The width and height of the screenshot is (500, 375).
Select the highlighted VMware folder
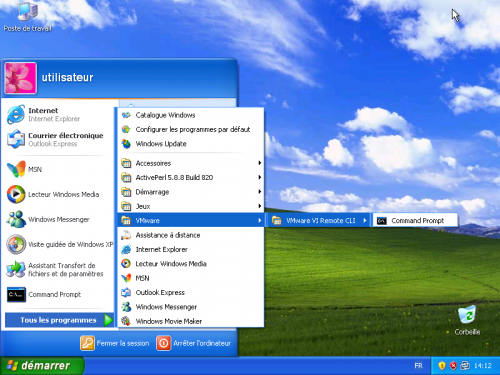click(191, 220)
